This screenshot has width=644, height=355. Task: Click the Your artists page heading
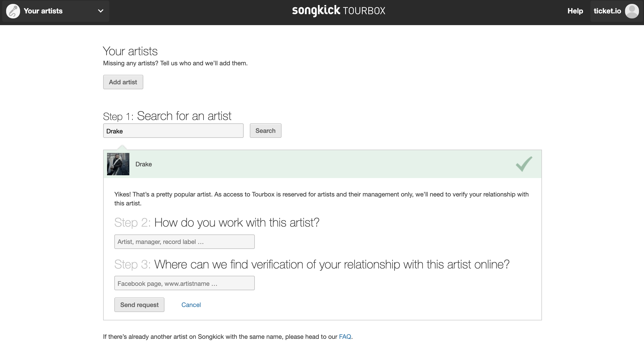pos(130,51)
